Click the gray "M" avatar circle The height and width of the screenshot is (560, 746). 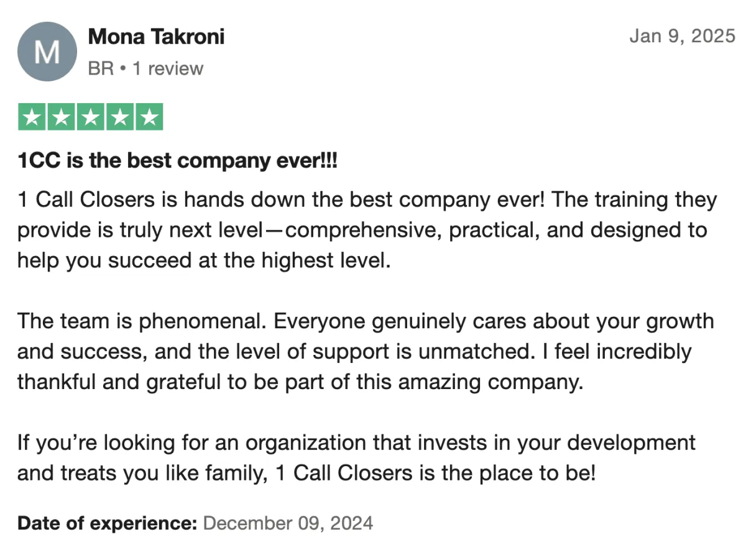point(47,52)
